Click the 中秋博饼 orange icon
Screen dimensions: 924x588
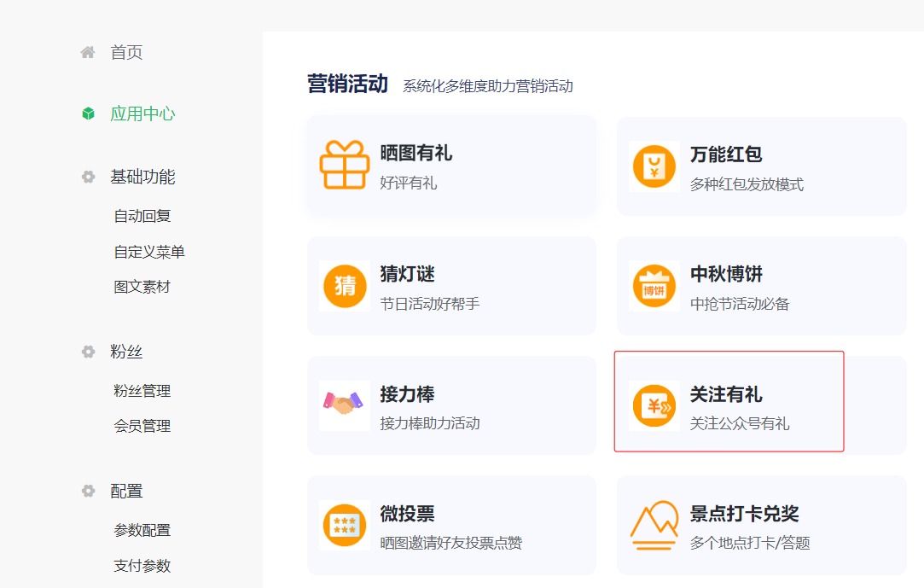[654, 286]
